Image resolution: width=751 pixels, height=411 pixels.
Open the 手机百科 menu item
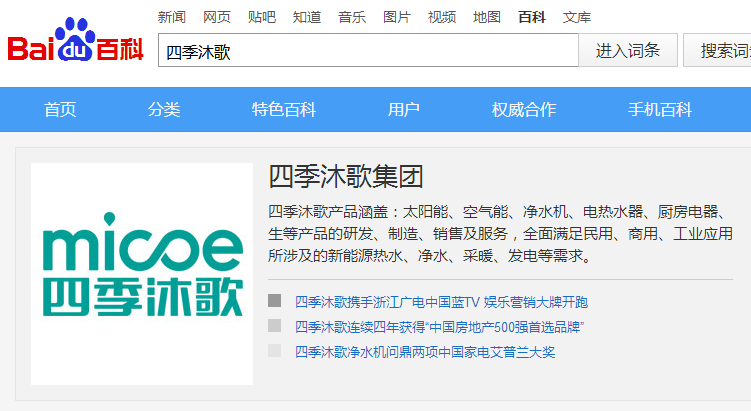click(x=660, y=110)
